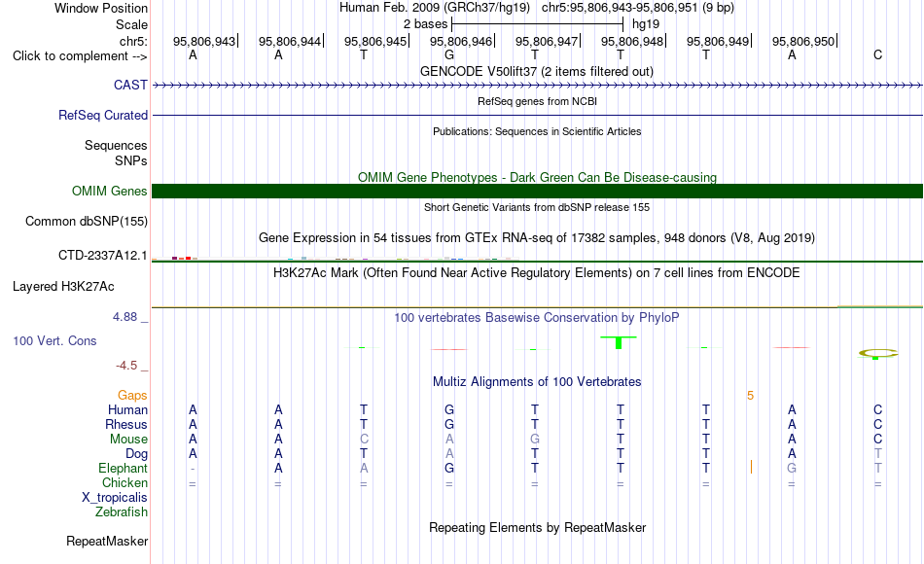Click the H3K27Ac Mark track title
Screen dimensions: 924x564
[x=536, y=273]
